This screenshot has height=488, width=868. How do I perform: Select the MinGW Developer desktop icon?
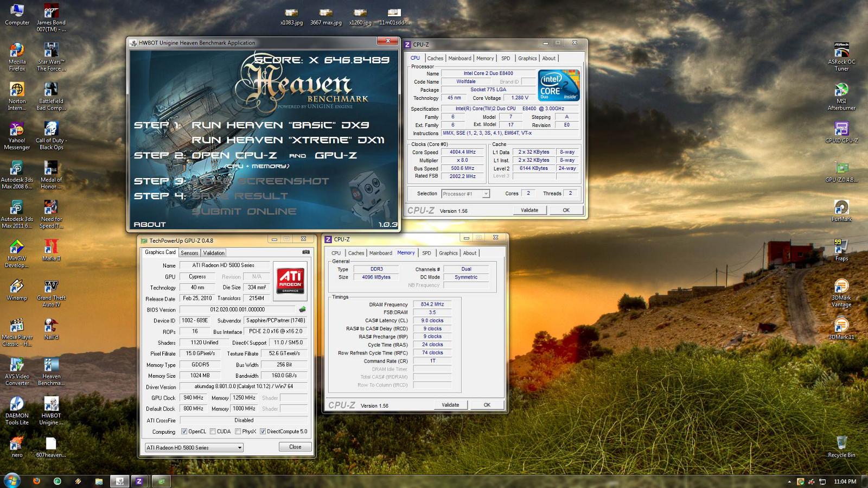17,253
